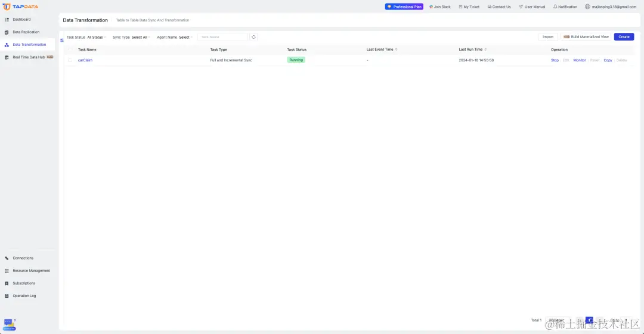Screen dimensions: 644x334
Task: Click the Task Name column header
Action: (x=87, y=50)
